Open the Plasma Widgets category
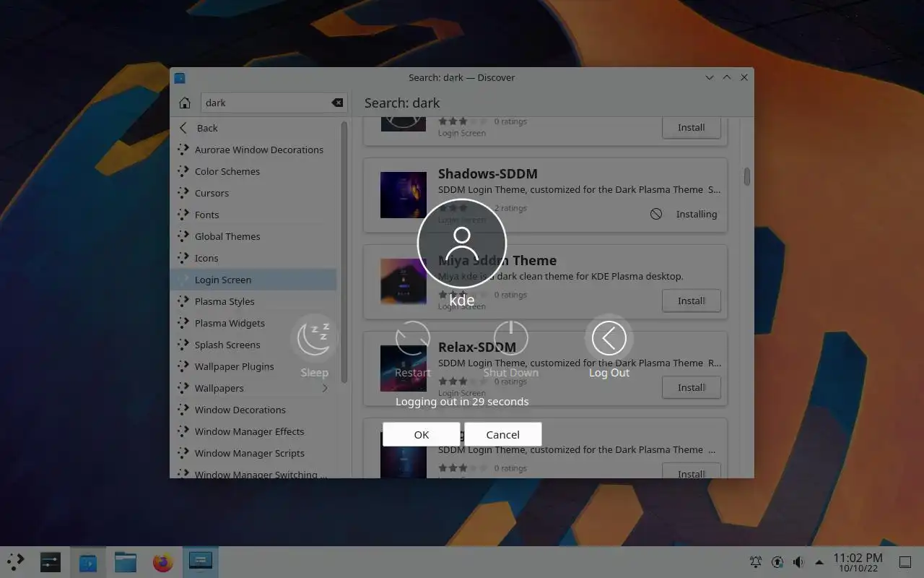Screen dimensions: 924x578 click(x=253, y=323)
